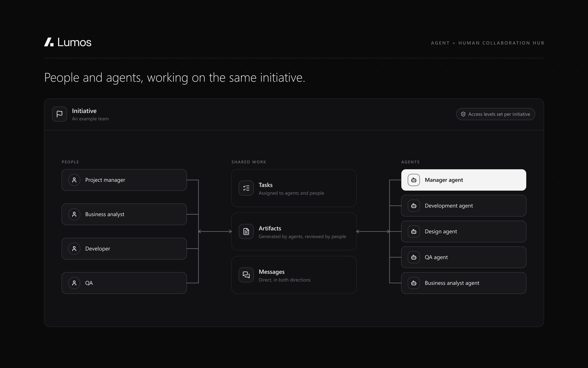Click the Lumos logo mark
Screen dimensions: 588x368
tap(49, 42)
